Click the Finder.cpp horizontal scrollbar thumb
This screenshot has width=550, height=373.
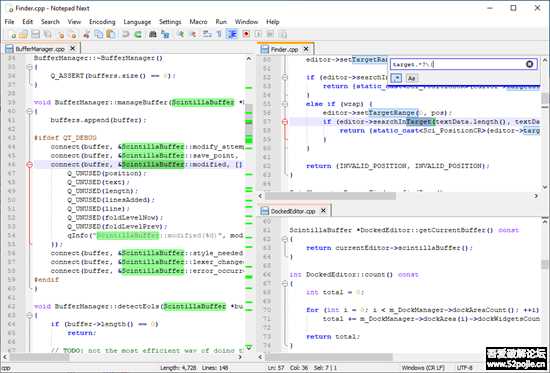tap(330, 196)
